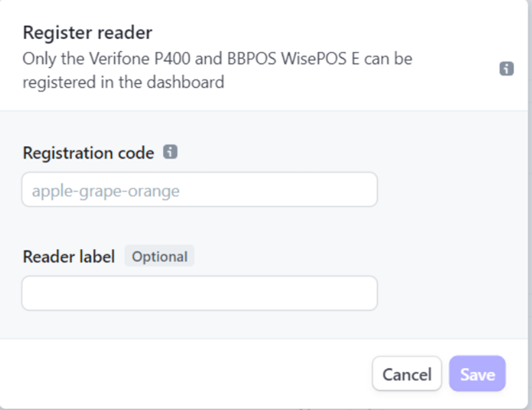The image size is (532, 410).
Task: Click empty footer space left of Cancel
Action: click(x=185, y=374)
